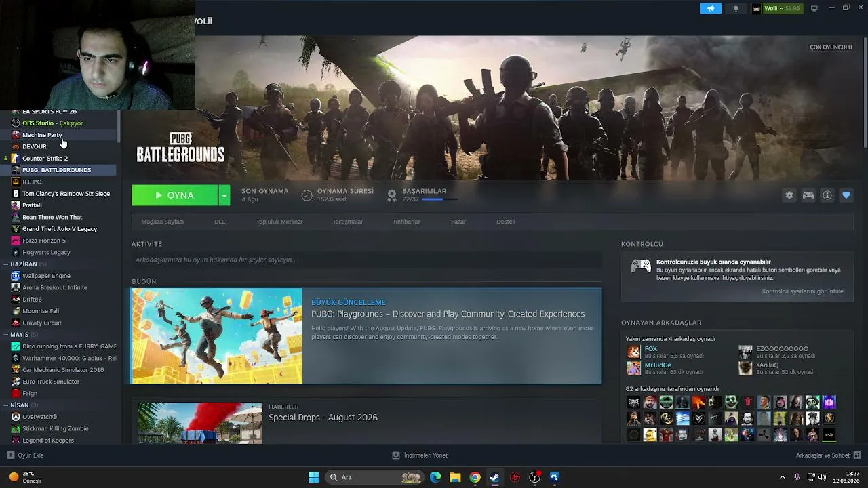The image size is (868, 488).
Task: Click the Steam icon in taskbar
Action: [x=495, y=477]
